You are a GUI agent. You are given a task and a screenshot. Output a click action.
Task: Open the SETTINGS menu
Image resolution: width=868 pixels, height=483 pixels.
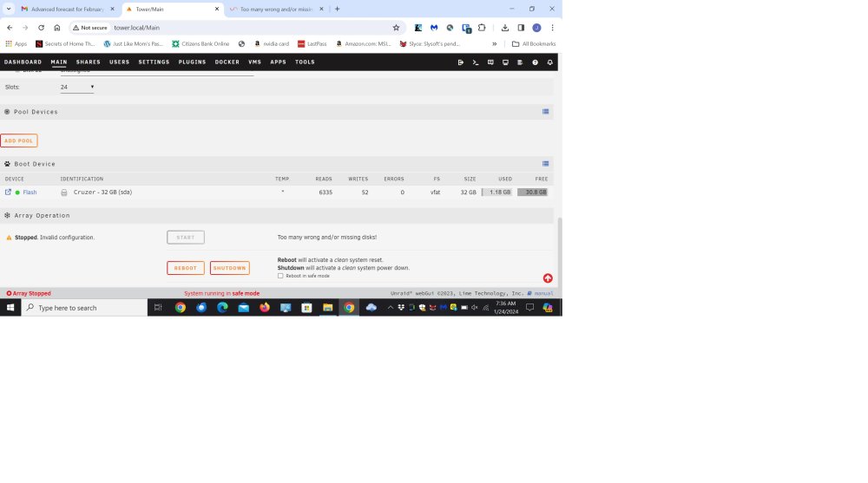point(154,62)
